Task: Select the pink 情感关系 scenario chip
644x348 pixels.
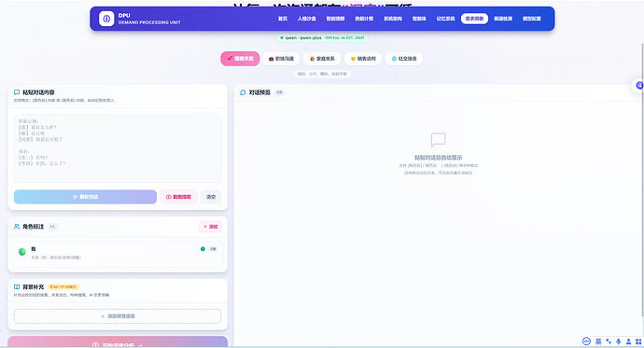Action: point(240,59)
